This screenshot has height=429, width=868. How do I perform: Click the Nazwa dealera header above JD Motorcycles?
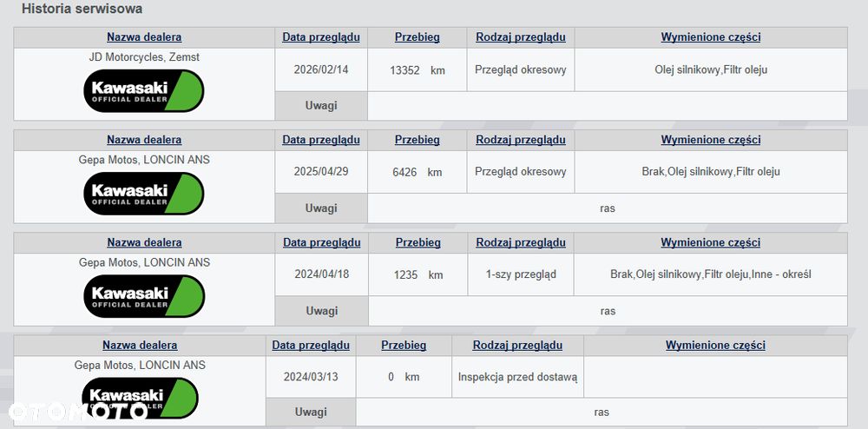pos(144,37)
